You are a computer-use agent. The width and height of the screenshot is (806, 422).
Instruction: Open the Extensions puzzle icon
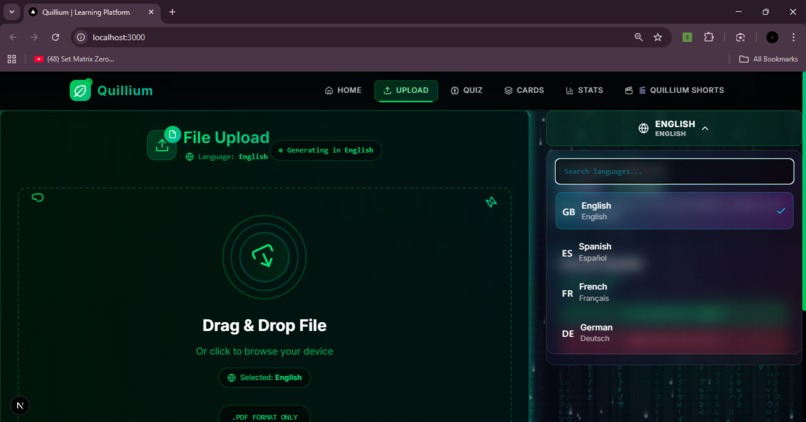point(709,37)
